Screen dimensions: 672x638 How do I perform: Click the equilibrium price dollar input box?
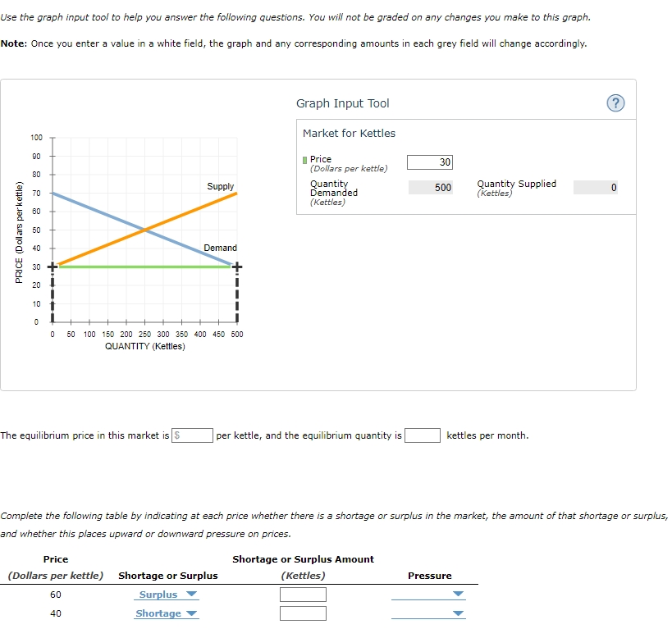click(x=193, y=435)
